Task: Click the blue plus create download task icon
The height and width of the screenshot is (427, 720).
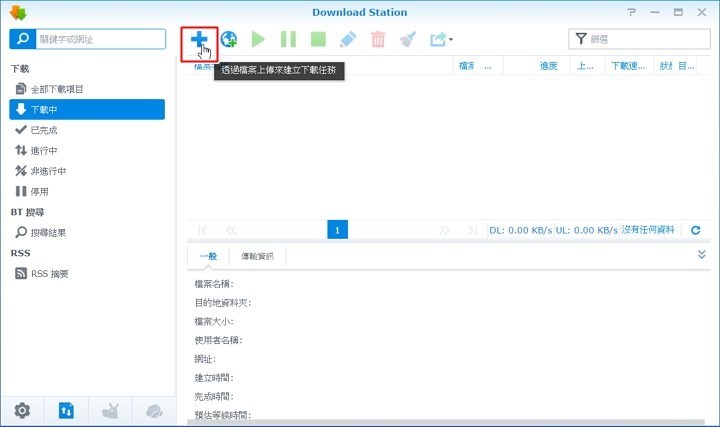Action: pyautogui.click(x=199, y=40)
